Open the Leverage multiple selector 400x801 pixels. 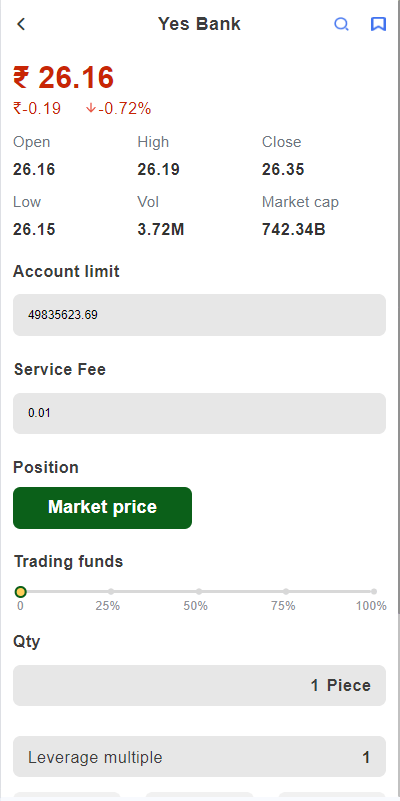pos(199,757)
